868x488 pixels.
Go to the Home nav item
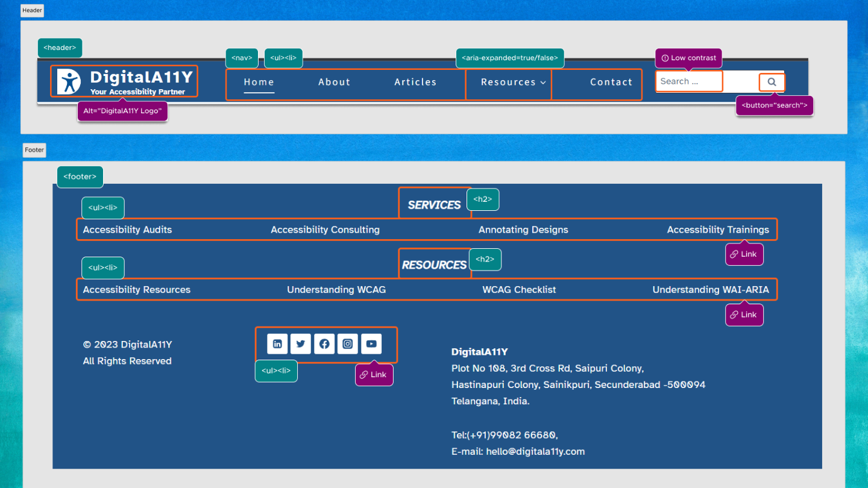point(259,82)
